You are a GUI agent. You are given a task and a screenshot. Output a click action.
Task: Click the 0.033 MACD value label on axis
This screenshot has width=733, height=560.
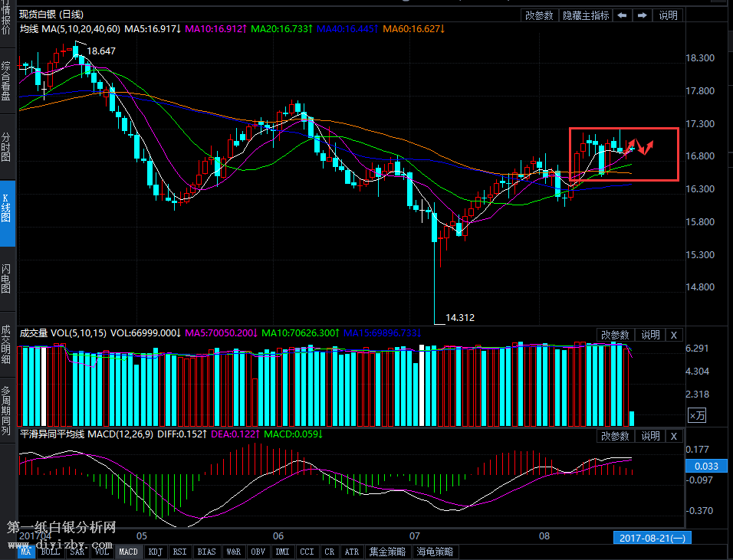[x=705, y=466]
